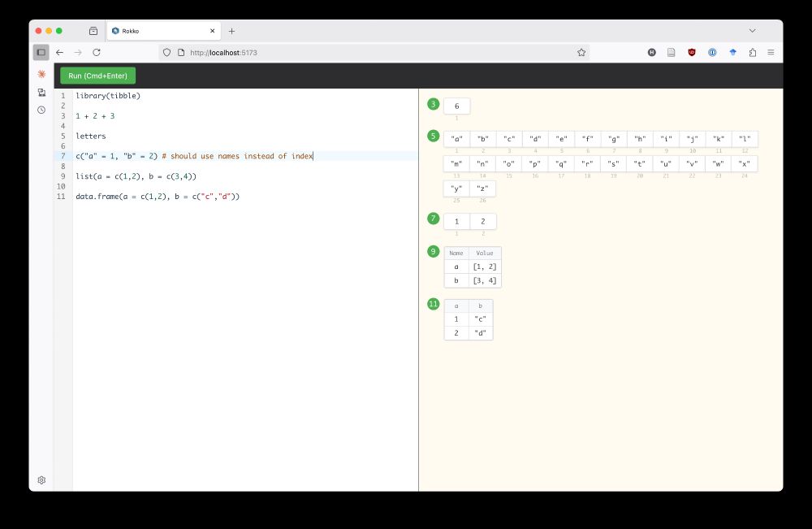Screen dimensions: 812x529
Task: Click code line library(tibble)
Action: [x=108, y=96]
